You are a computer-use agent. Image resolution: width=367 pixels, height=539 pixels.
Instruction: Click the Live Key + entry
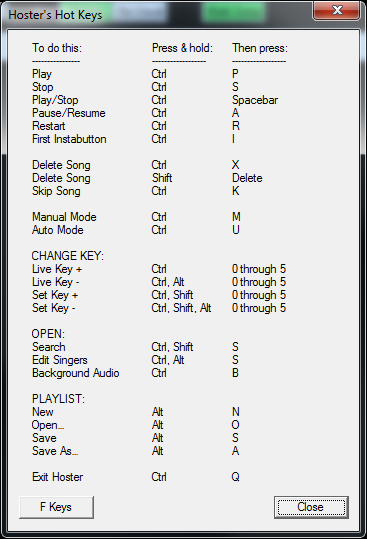pos(57,269)
